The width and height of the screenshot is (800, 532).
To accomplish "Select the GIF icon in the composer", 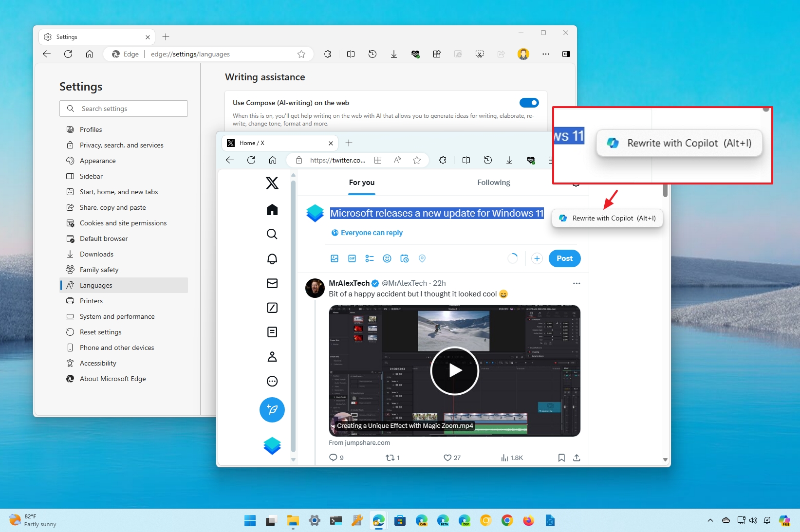I will [x=352, y=258].
